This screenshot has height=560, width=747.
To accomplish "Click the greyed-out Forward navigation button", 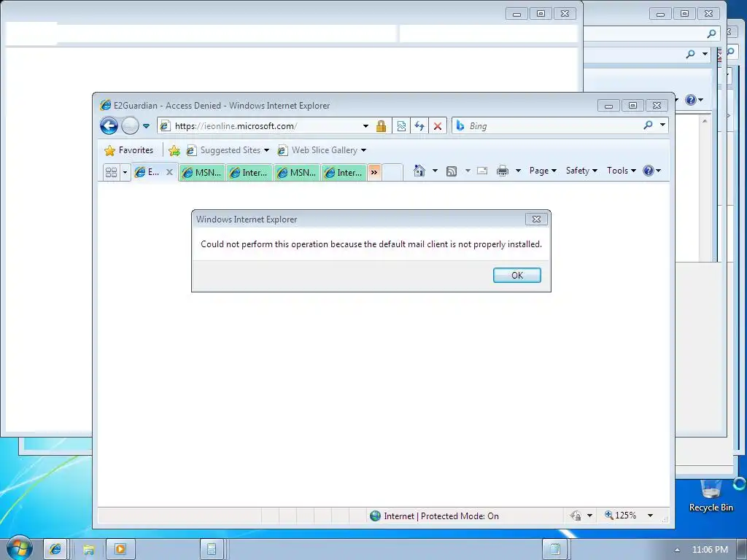I will (130, 126).
